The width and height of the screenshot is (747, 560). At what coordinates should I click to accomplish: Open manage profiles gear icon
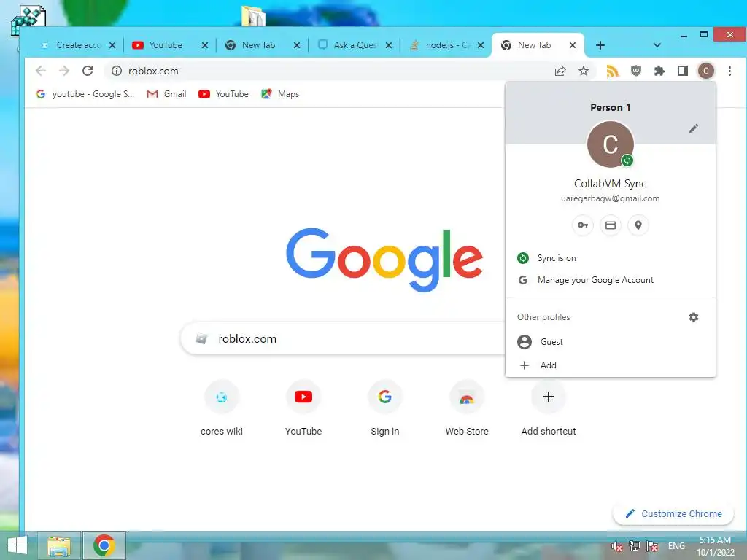[694, 317]
